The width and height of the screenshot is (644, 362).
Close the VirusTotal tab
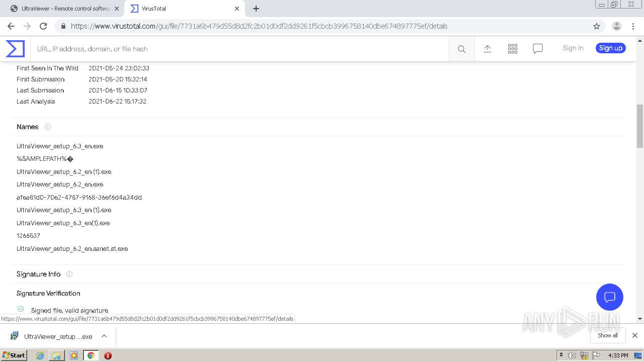click(x=237, y=9)
